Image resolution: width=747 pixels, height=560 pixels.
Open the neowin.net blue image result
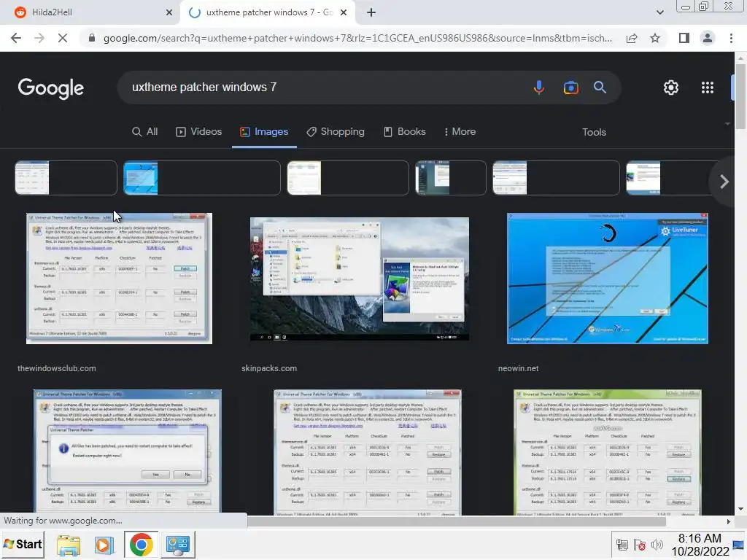(608, 278)
